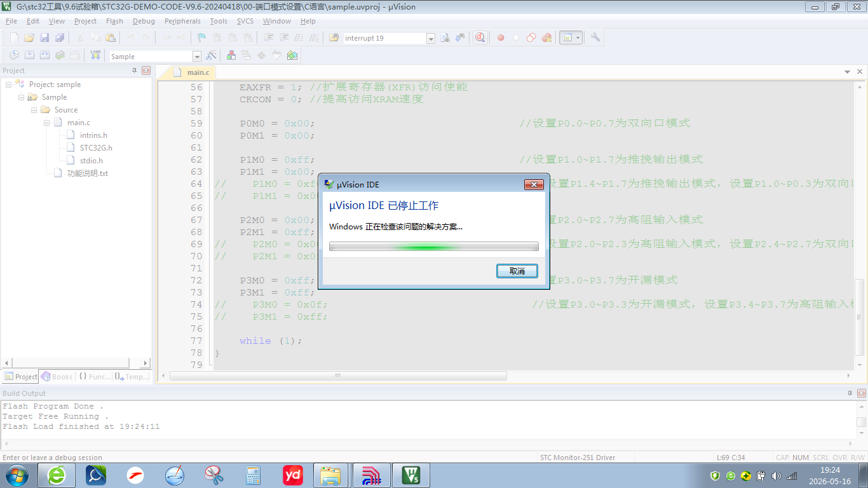Click the crash dialog progress bar

coord(434,247)
